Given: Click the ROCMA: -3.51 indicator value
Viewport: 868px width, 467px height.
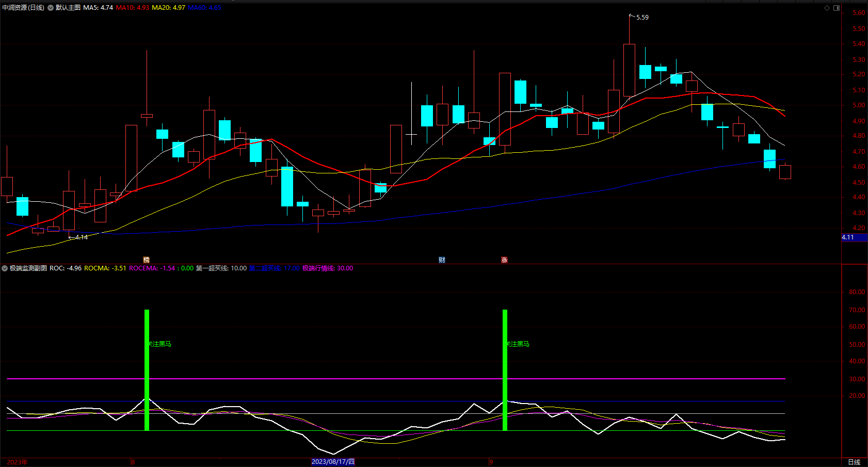Looking at the screenshot, I should point(105,268).
